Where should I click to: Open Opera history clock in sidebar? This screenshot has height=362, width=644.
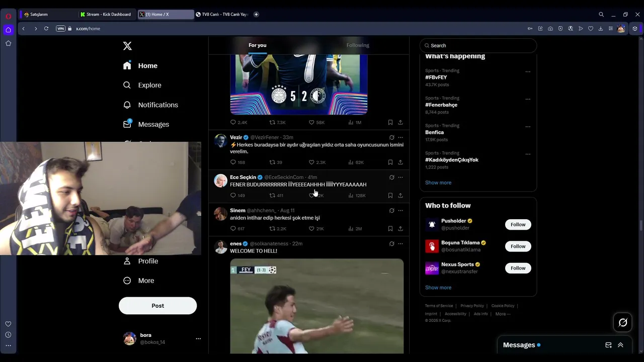pyautogui.click(x=8, y=335)
